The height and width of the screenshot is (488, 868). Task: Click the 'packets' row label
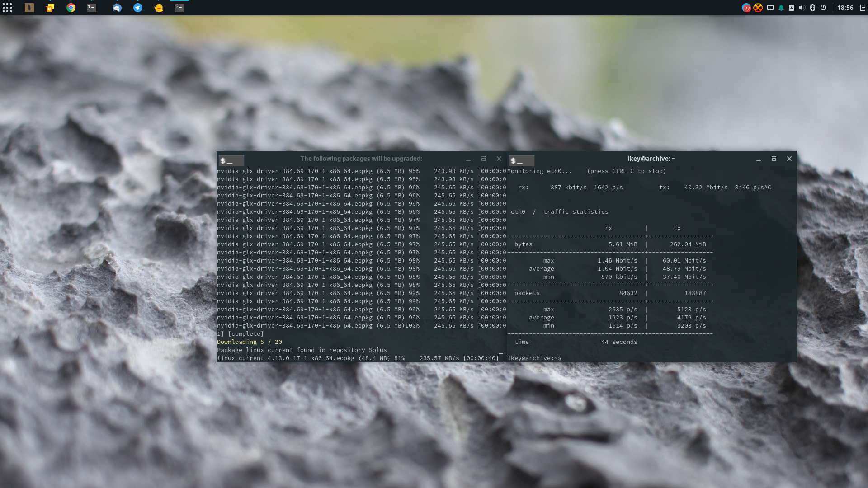click(x=527, y=293)
